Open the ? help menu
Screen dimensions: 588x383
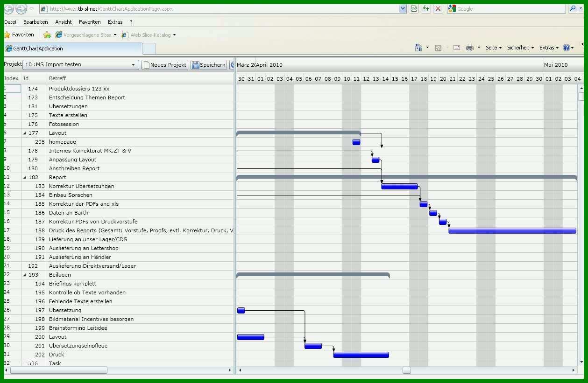click(131, 22)
